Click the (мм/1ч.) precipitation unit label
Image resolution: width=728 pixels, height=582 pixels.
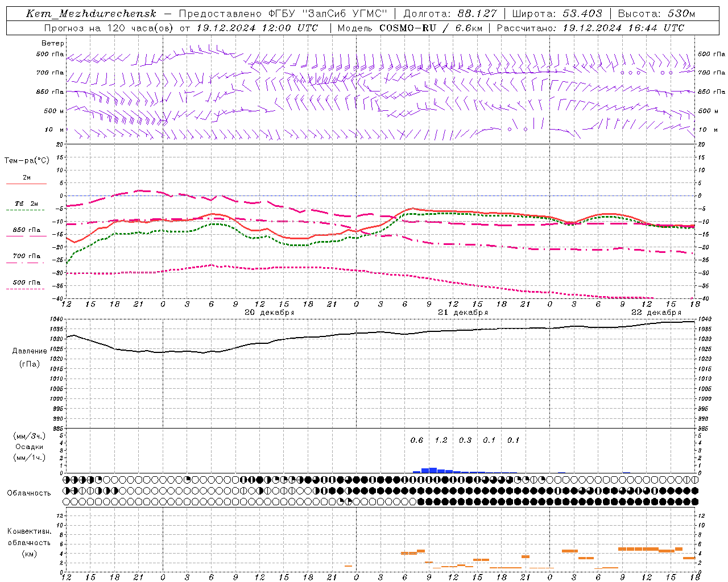point(30,458)
